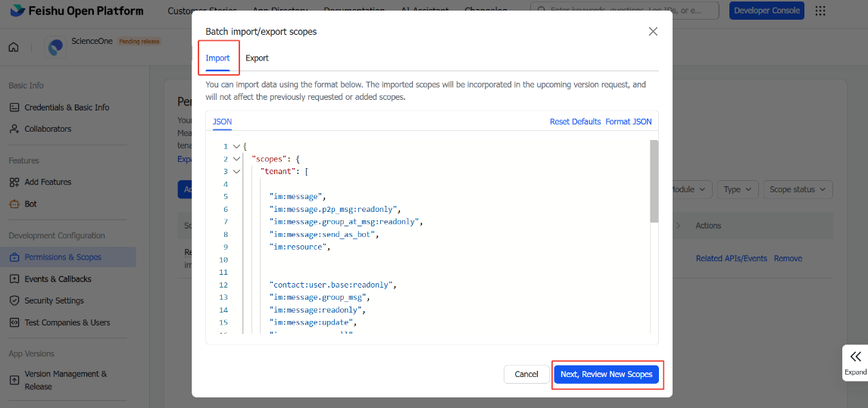Click the Events & Callbacks icon
The image size is (868, 408).
coord(14,279)
